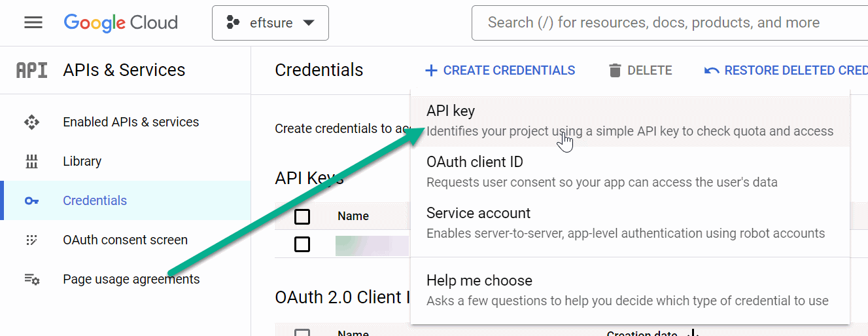Open the eftsure project selector dropdown
Screen dimensions: 868x336
(x=270, y=23)
